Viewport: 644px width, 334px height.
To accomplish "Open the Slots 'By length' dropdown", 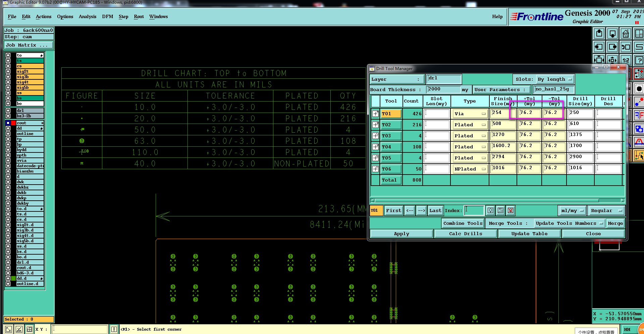I will (x=555, y=79).
